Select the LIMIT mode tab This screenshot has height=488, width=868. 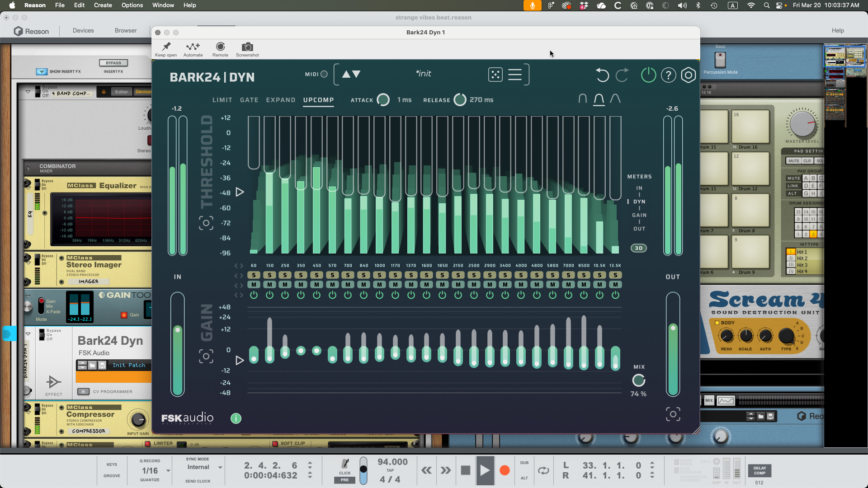(222, 100)
